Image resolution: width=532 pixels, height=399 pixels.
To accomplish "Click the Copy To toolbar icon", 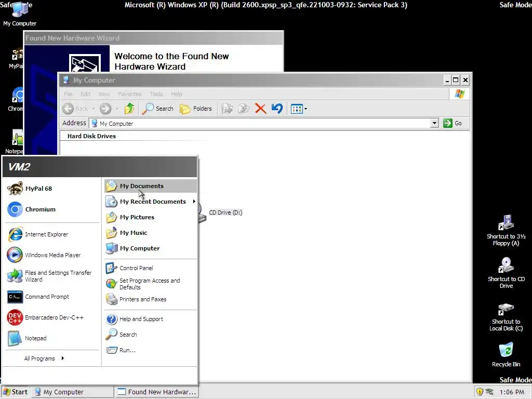I will coord(244,109).
